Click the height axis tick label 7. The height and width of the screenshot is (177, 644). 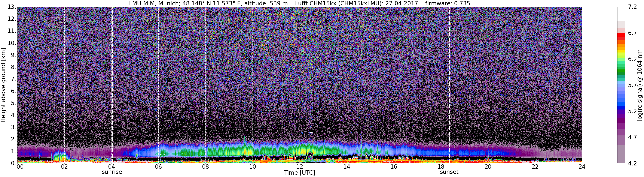tap(14, 79)
